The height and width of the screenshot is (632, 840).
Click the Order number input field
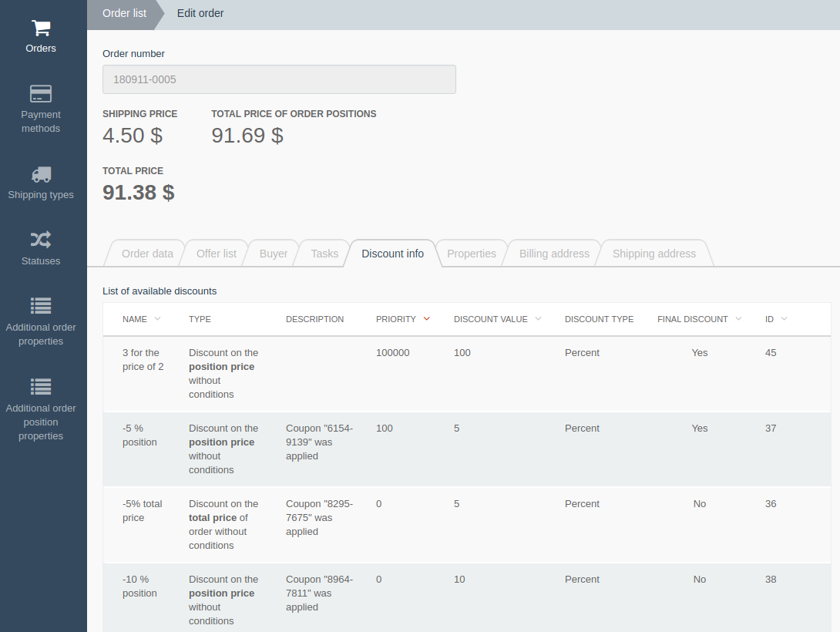[x=279, y=79]
